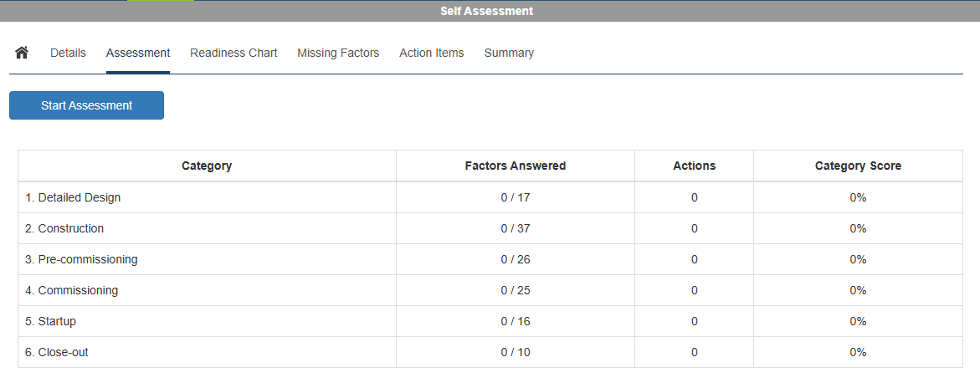980x388 pixels.
Task: Open the Pre-commissioning category row
Action: click(x=81, y=259)
